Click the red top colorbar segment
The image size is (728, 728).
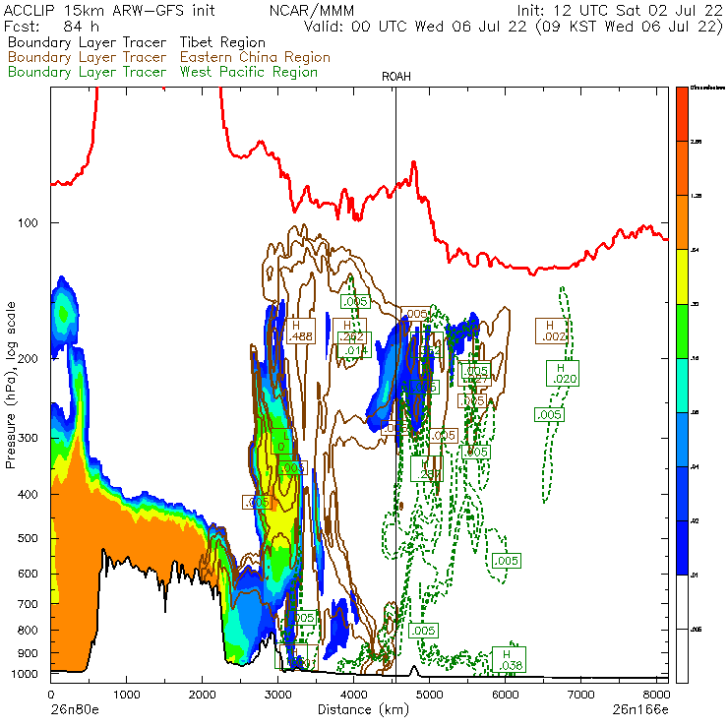[x=682, y=114]
